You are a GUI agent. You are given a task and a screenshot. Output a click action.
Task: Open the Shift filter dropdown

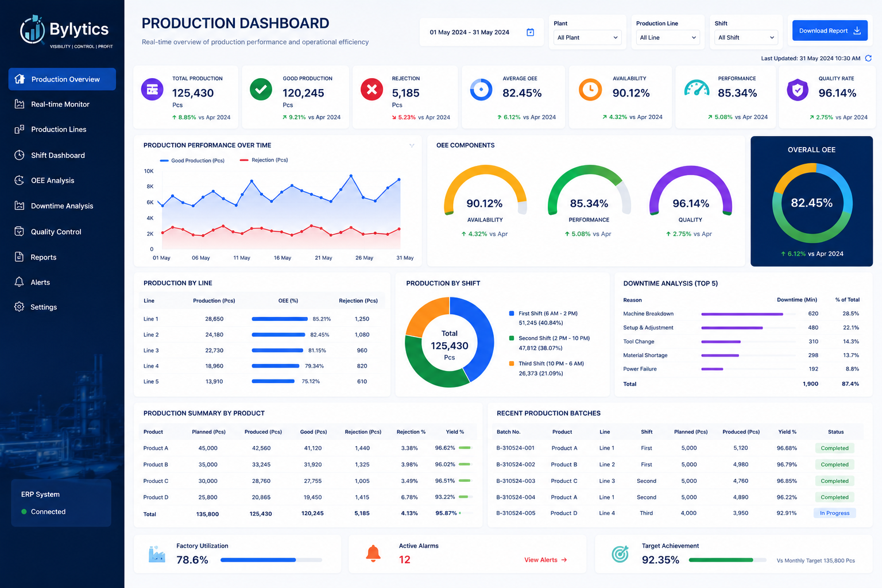pyautogui.click(x=746, y=37)
